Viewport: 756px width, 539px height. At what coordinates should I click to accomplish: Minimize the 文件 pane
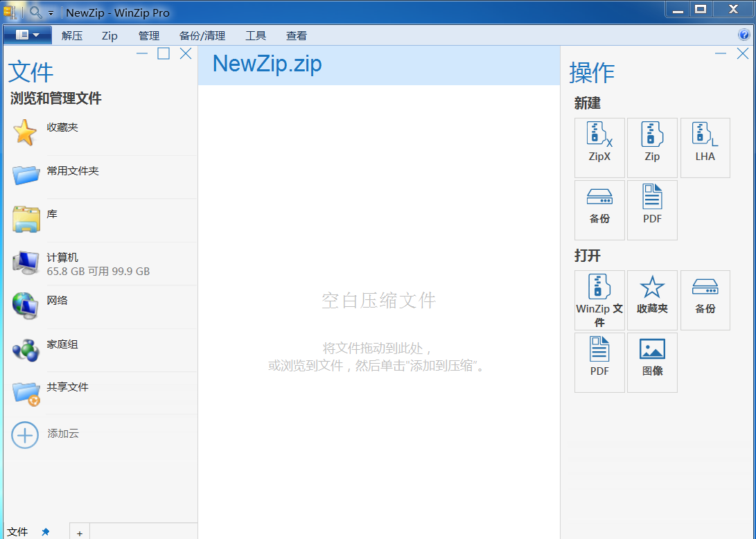[x=142, y=53]
